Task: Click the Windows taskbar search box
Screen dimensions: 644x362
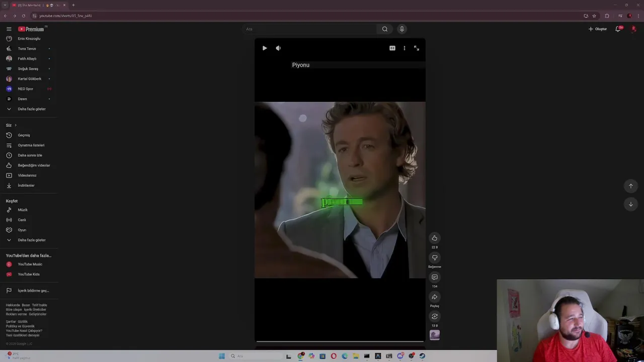Action: click(255, 356)
